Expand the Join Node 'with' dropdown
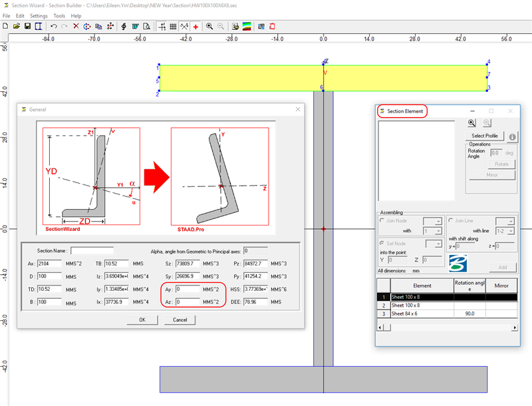The height and width of the screenshot is (406, 532). 438,230
